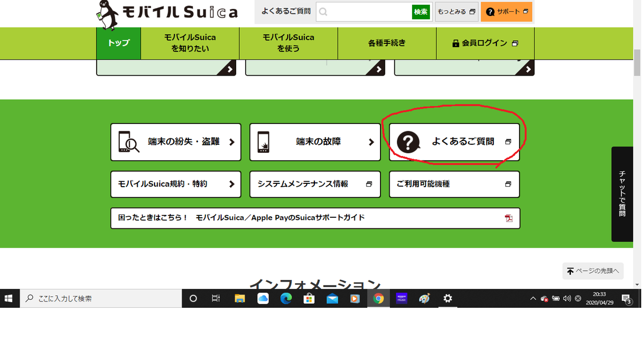Click the browser vertical scrollbar thumb

637,64
